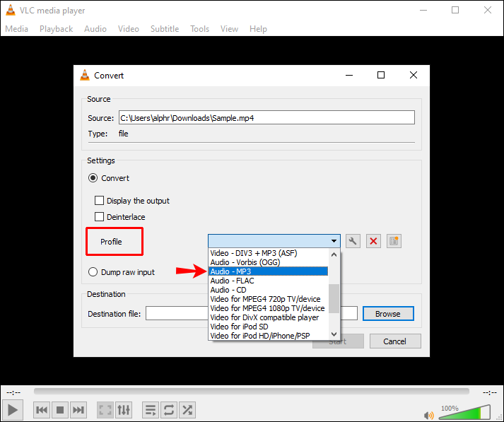
Task: Close the Convert dialog
Action: 414,75
